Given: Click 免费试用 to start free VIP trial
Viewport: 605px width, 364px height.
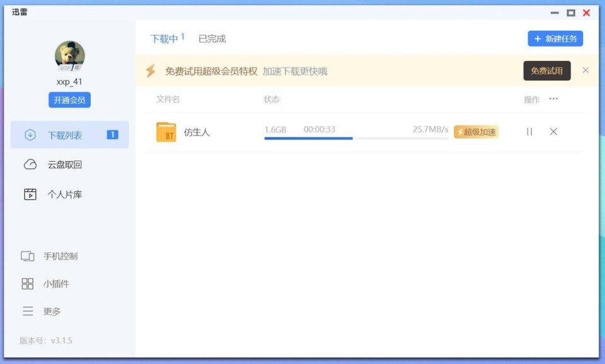Looking at the screenshot, I should [546, 71].
